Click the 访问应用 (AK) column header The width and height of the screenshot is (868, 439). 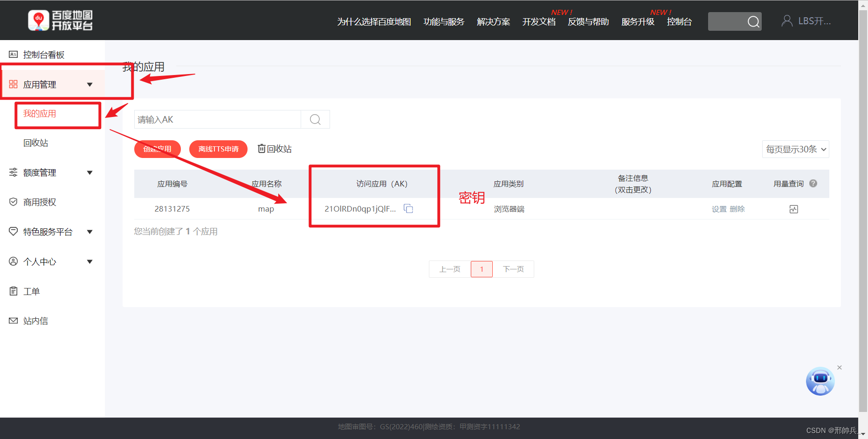pos(382,184)
